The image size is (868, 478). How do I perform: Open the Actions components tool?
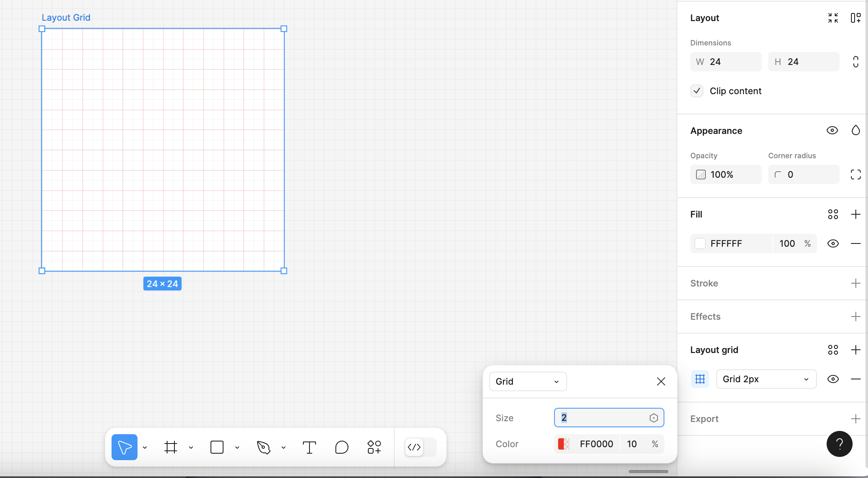[374, 447]
